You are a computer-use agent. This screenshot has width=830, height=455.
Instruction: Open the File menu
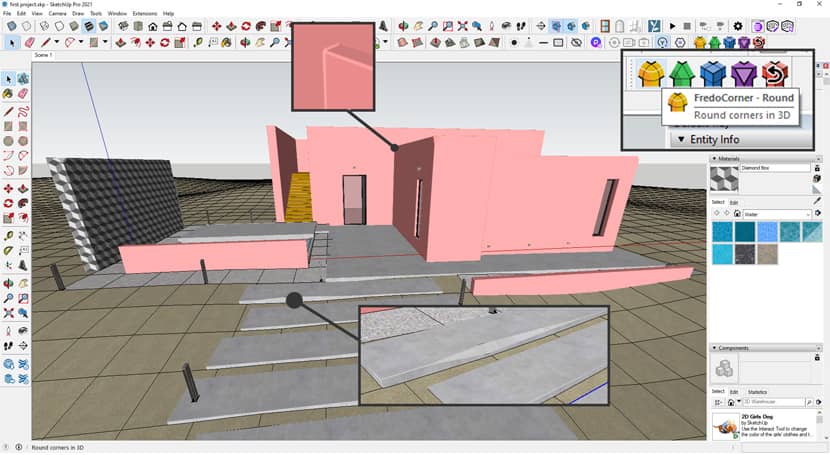[x=7, y=13]
